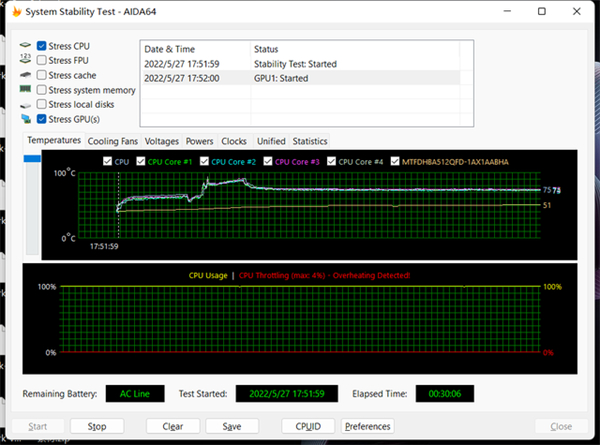The height and width of the screenshot is (445, 600).
Task: Open the Preferences dialog
Action: 367,426
